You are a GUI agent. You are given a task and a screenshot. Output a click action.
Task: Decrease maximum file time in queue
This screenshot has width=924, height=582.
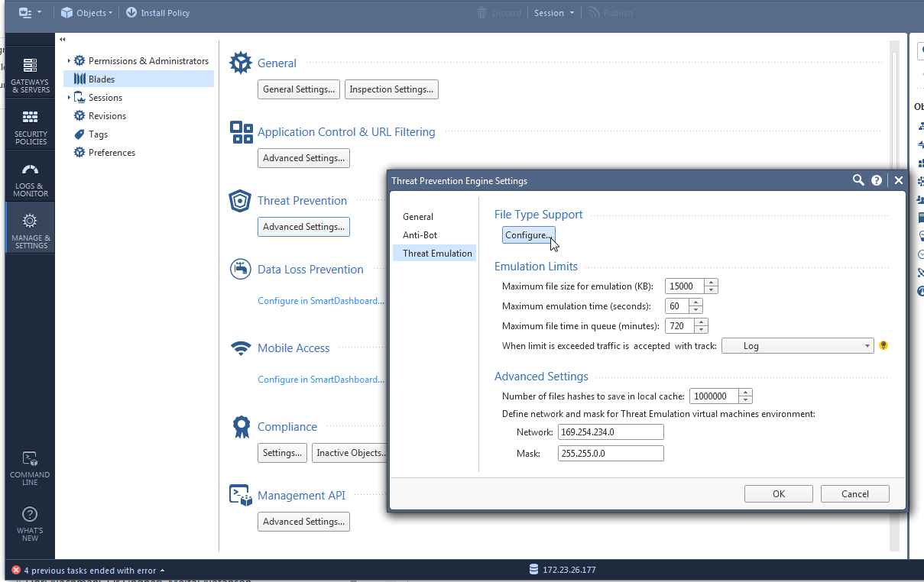coord(702,330)
